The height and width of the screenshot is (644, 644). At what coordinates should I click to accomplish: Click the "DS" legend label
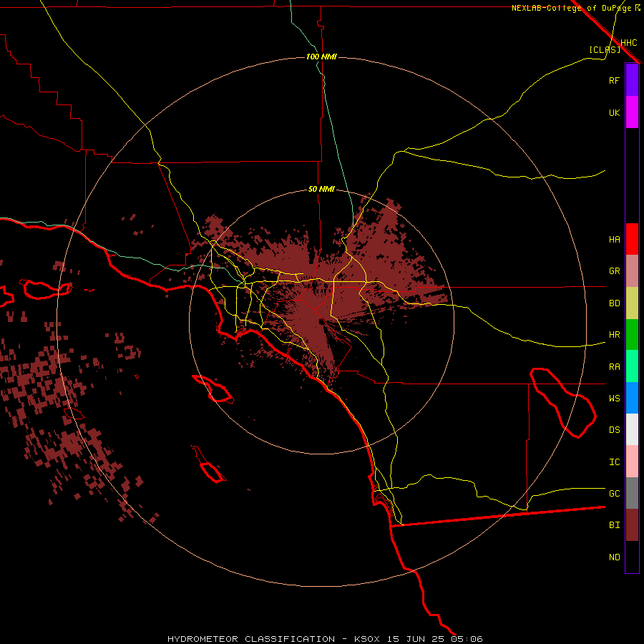pyautogui.click(x=614, y=430)
